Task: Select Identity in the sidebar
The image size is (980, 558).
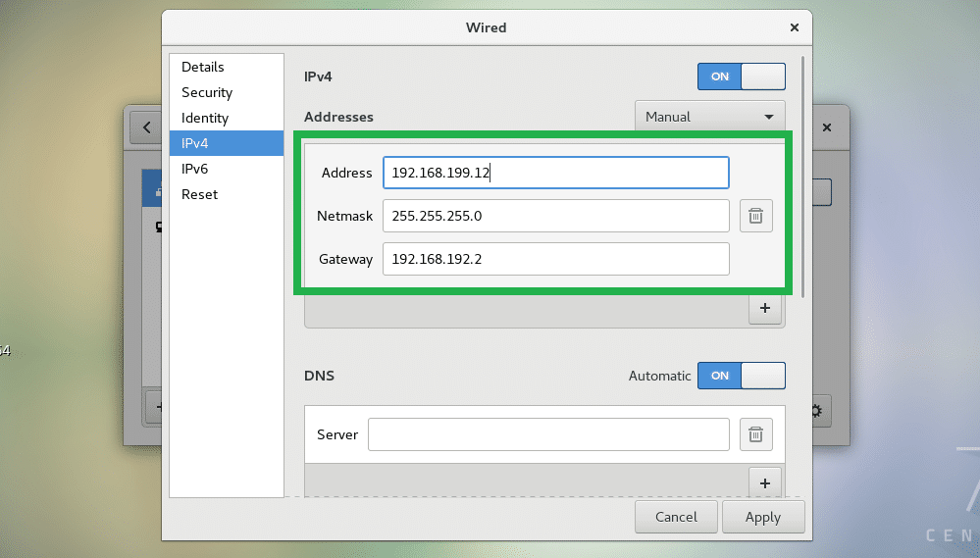Action: click(205, 118)
